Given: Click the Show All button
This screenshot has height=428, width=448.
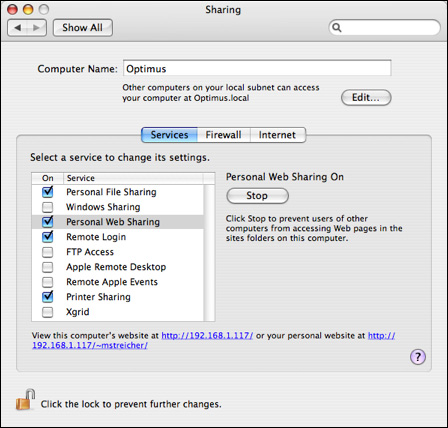Looking at the screenshot, I should [x=83, y=28].
